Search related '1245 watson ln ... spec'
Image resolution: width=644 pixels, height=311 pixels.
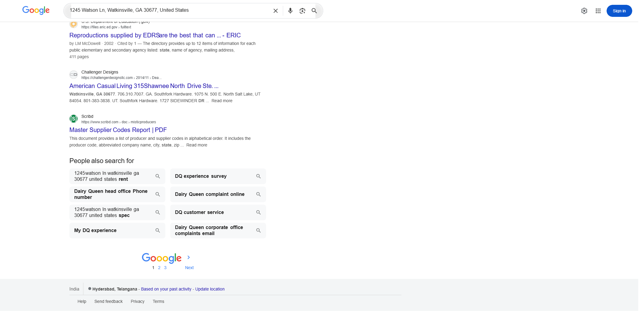pos(117,212)
